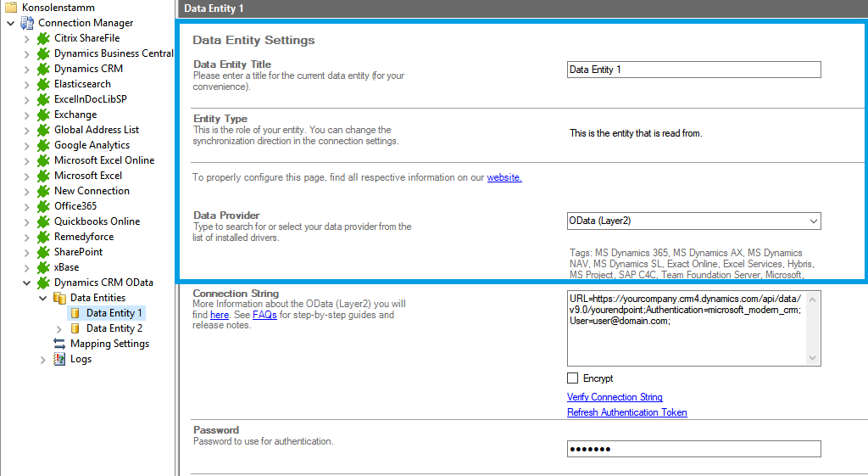Click Refresh Authentication Token link
The image size is (868, 476).
pos(626,412)
